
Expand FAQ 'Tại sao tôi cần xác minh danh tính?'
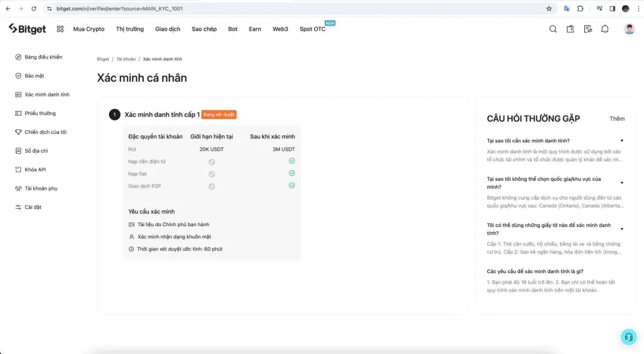[x=555, y=141]
